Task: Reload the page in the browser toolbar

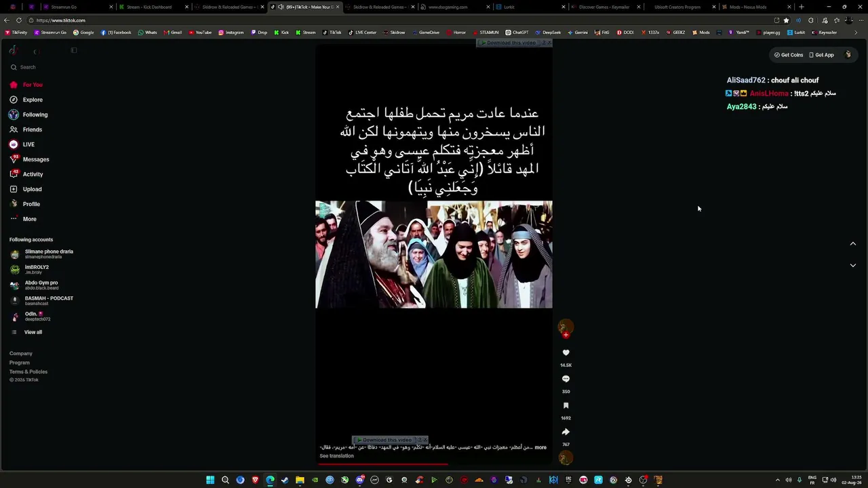Action: (x=18, y=20)
